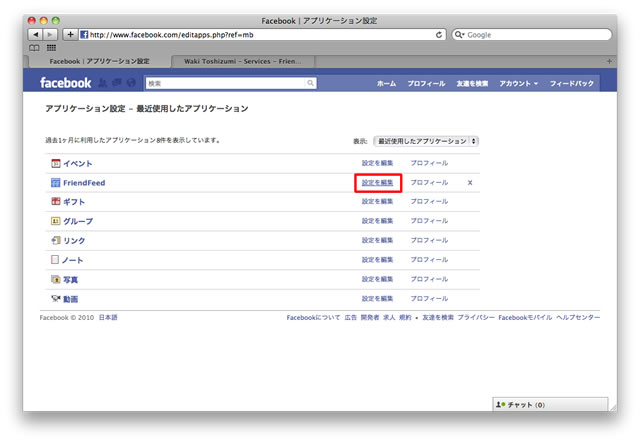
Task: Open Facebookモバイル footer link
Action: pos(525,317)
